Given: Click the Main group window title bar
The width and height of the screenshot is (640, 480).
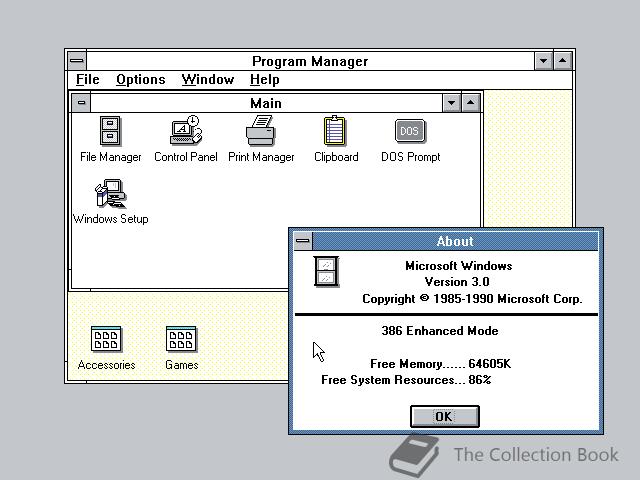Looking at the screenshot, I should (x=266, y=103).
